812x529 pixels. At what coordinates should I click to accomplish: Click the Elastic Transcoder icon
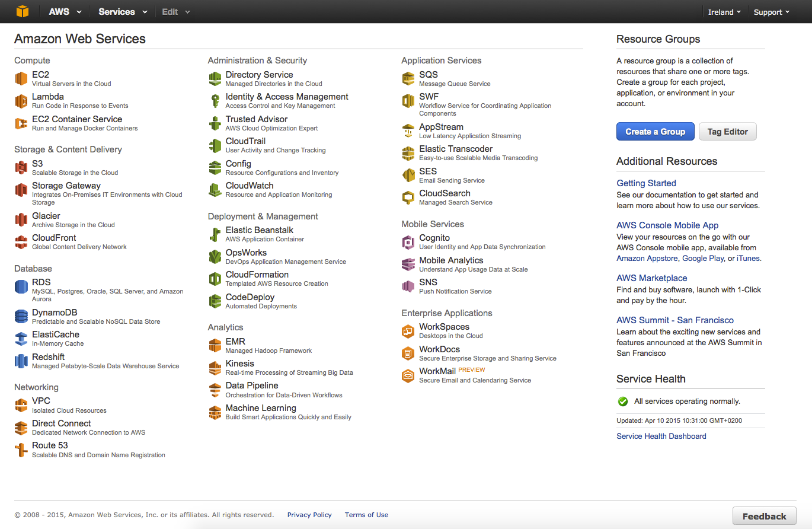click(x=408, y=153)
